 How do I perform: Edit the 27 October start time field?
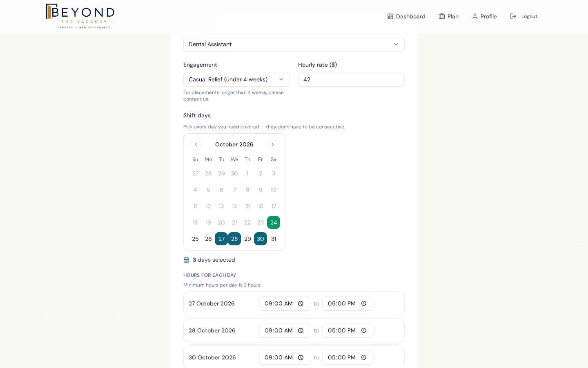pyautogui.click(x=285, y=303)
